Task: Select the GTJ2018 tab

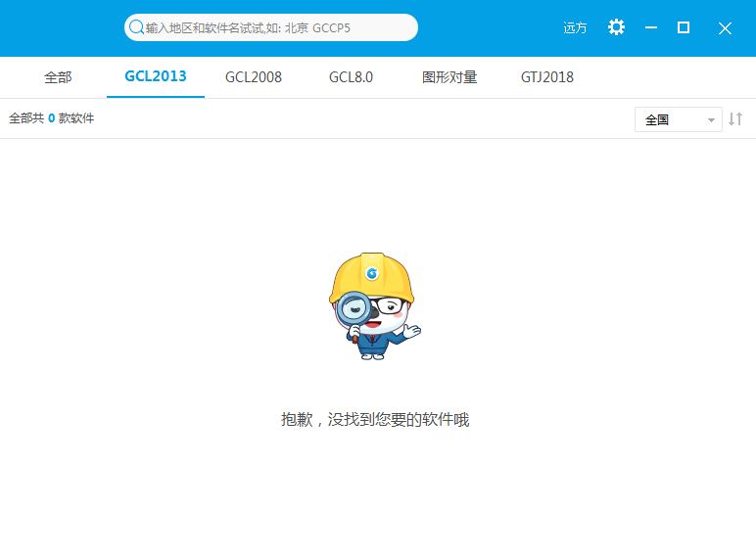Action: pyautogui.click(x=547, y=77)
